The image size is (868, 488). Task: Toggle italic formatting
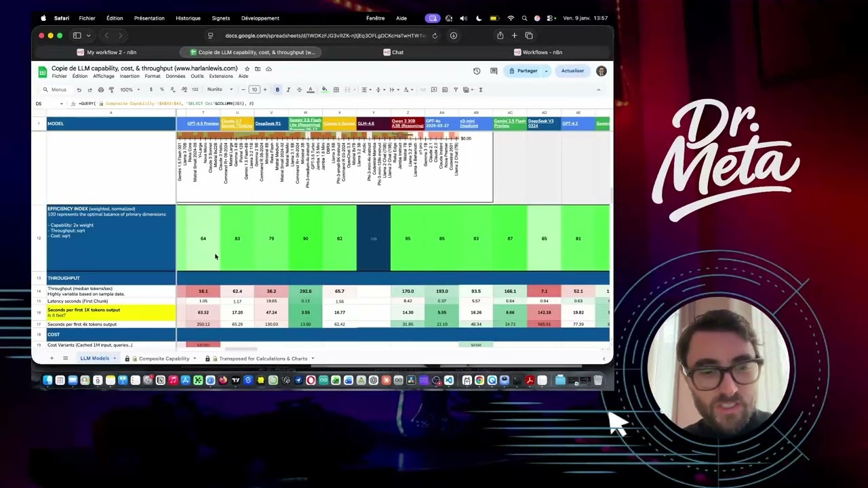288,89
